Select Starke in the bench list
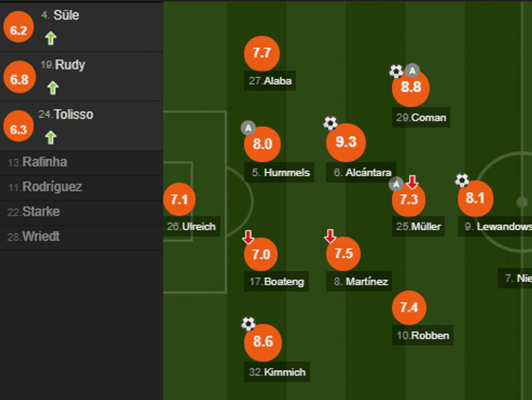The image size is (532, 400). 34,212
